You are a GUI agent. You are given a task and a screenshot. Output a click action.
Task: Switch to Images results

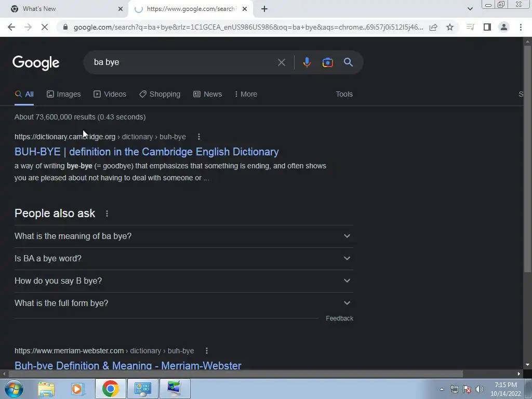tap(64, 95)
